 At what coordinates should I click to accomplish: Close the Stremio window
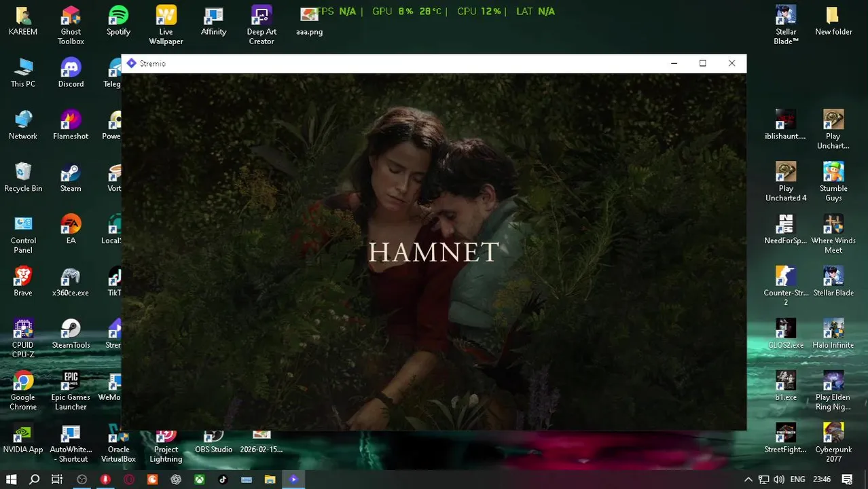[x=731, y=63]
